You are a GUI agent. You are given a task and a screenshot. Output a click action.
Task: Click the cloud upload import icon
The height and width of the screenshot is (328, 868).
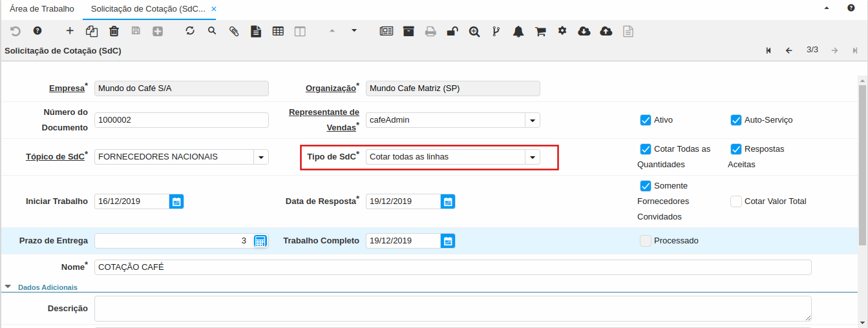606,31
